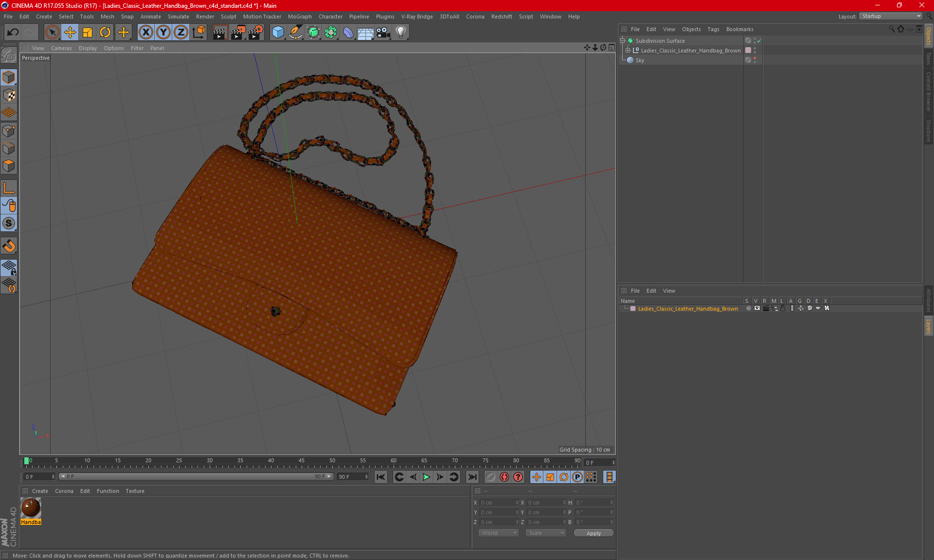Open the World coordinate dropdown
The image size is (934, 560).
click(499, 533)
